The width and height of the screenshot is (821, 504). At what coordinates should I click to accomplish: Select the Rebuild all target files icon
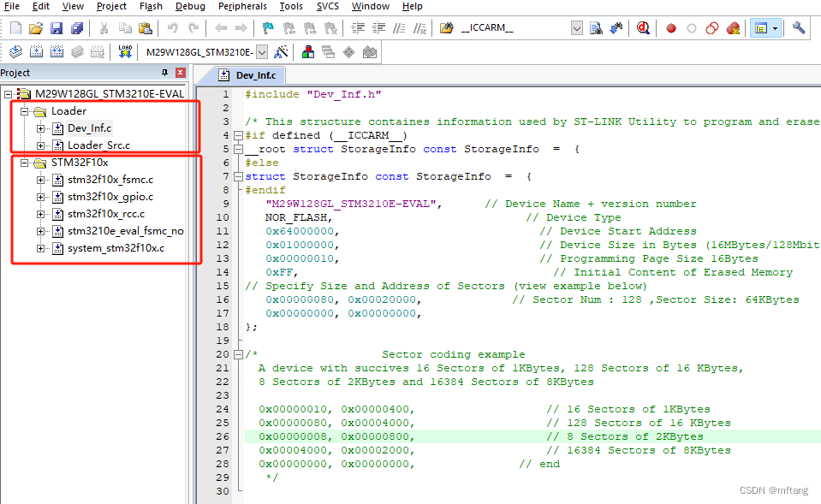[57, 51]
